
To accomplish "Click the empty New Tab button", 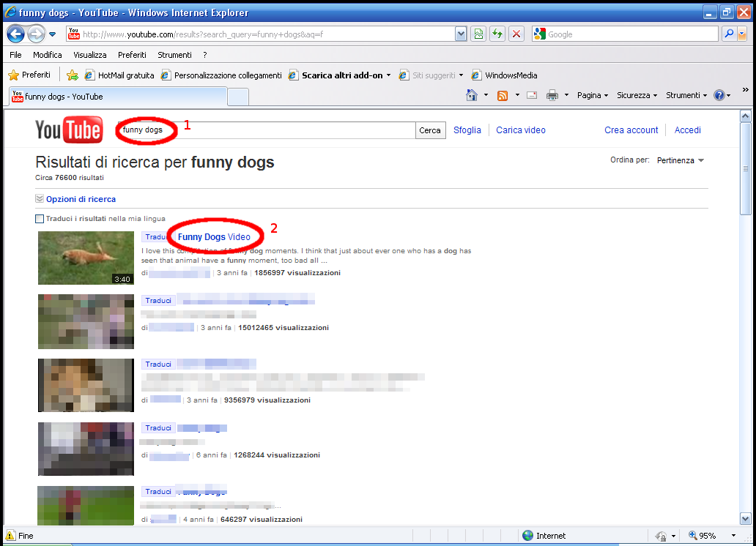I will click(x=237, y=97).
